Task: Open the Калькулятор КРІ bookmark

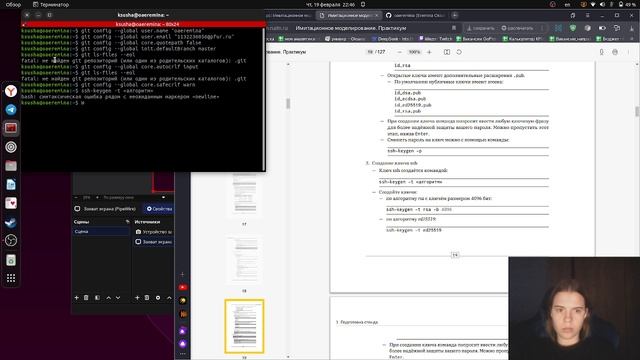Action: tap(523, 39)
